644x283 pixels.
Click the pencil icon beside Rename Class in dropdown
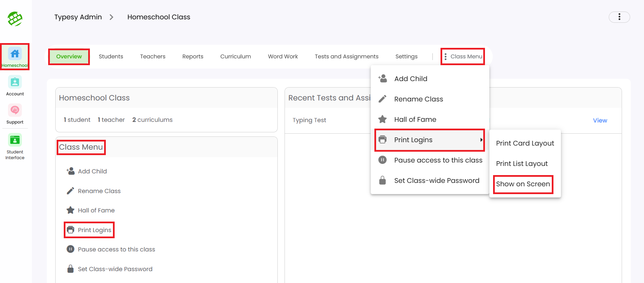pyautogui.click(x=382, y=99)
